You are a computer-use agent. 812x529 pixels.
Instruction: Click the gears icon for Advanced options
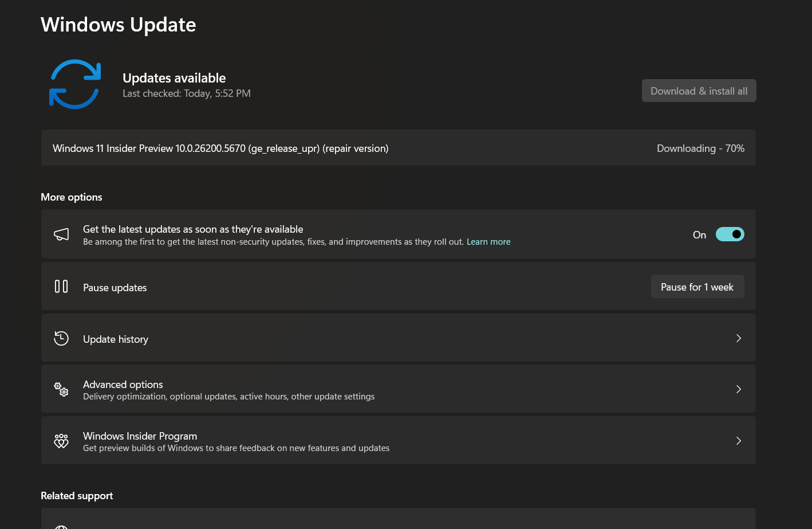click(x=61, y=389)
